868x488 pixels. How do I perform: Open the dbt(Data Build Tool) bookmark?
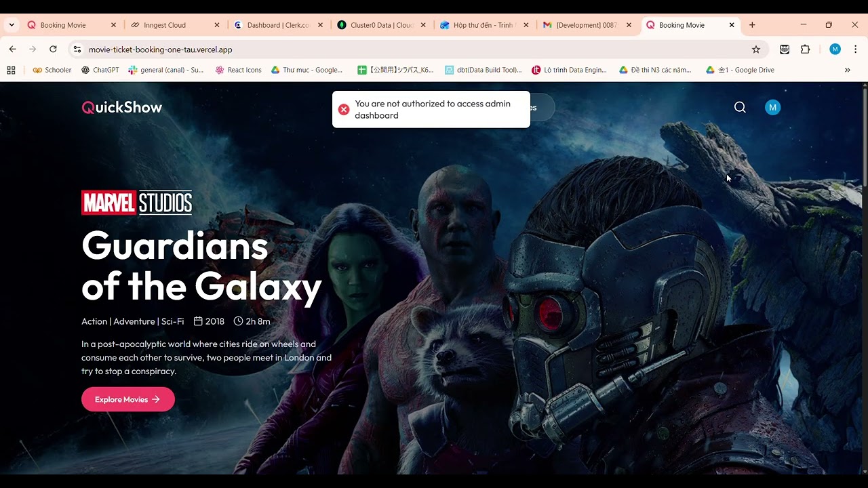(x=484, y=70)
